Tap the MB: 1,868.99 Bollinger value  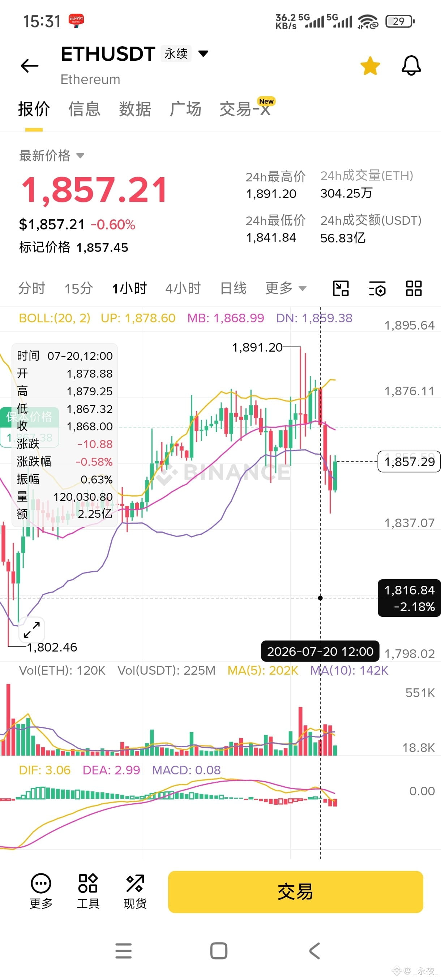pyautogui.click(x=226, y=318)
